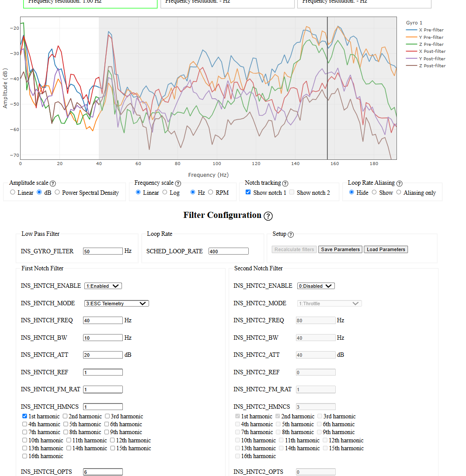Click INS_GYRO_FILTER input field
Image resolution: width=466 pixels, height=476 pixels.
tap(103, 251)
